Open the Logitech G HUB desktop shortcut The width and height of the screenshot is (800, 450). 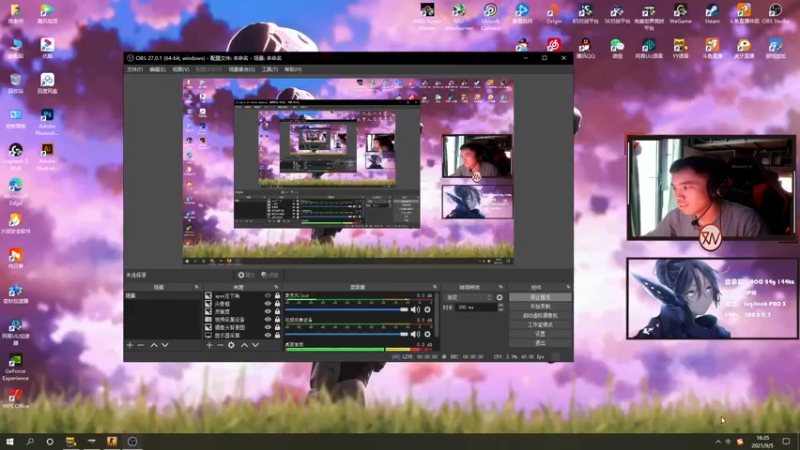coord(15,157)
